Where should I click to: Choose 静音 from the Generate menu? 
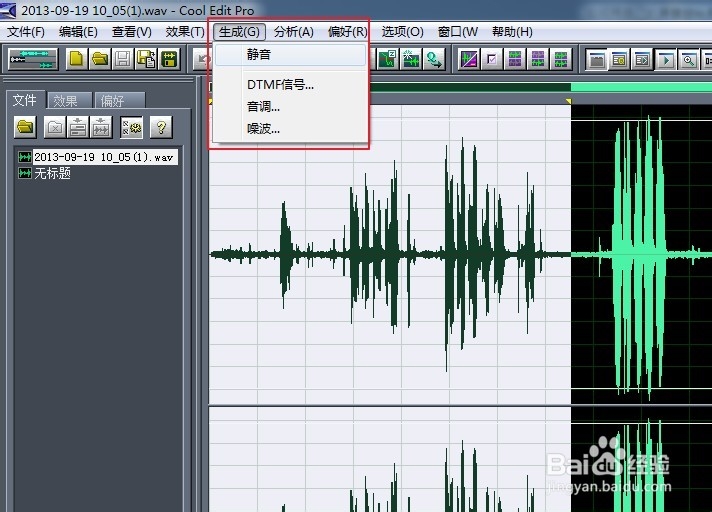tap(290, 54)
